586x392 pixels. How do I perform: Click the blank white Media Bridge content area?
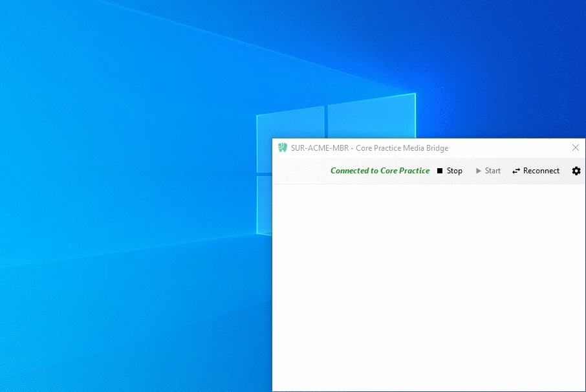click(x=429, y=288)
